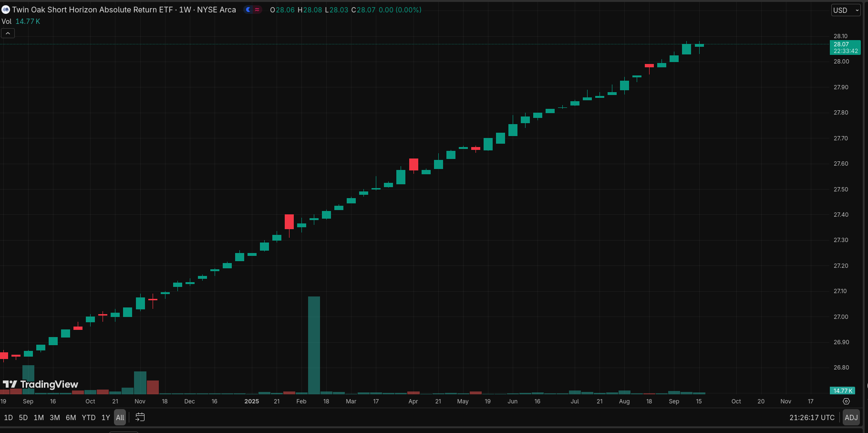
Task: Click the Dec label on the time axis
Action: click(189, 401)
